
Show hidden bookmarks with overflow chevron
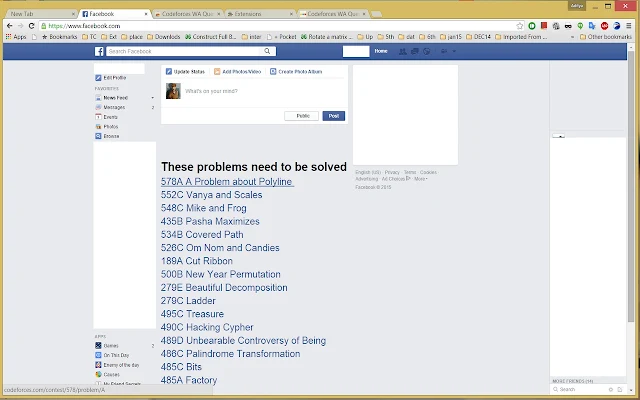click(x=572, y=37)
